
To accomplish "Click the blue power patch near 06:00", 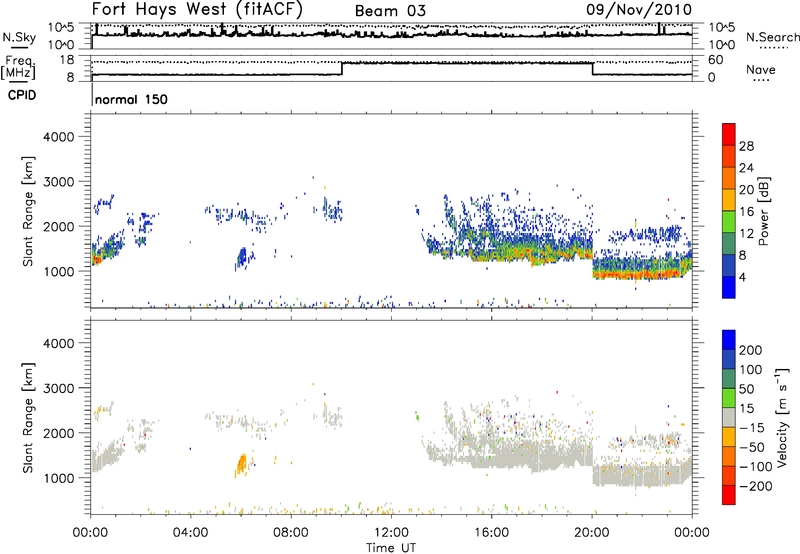I will pos(242,257).
